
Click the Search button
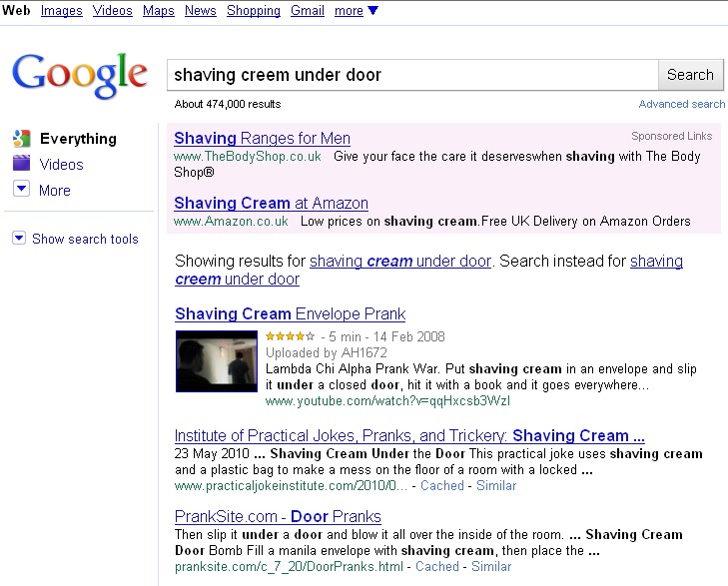(690, 75)
